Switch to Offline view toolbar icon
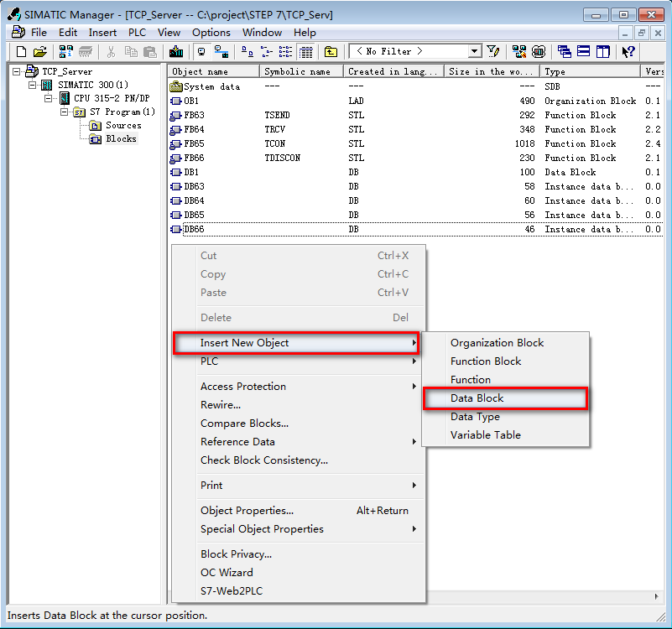The width and height of the screenshot is (672, 629). click(201, 52)
